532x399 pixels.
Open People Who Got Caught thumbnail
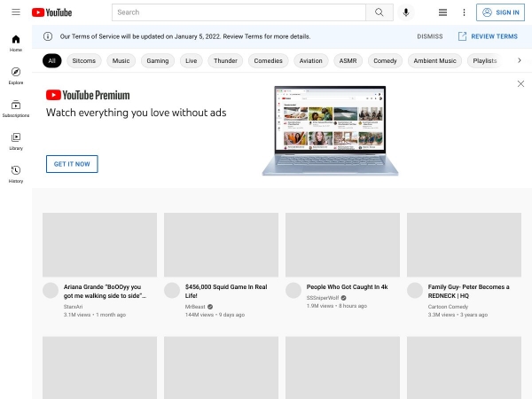pos(342,245)
